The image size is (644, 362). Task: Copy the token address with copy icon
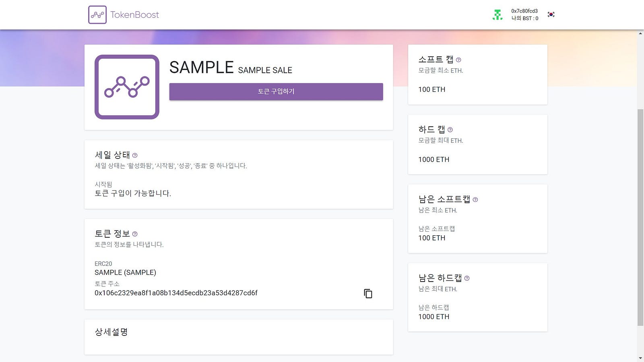click(368, 294)
